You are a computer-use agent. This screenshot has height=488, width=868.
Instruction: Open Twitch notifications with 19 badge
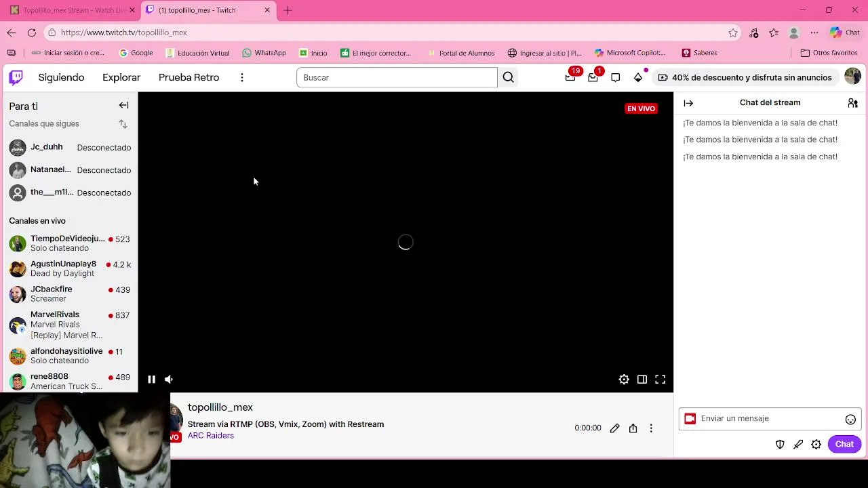point(570,77)
